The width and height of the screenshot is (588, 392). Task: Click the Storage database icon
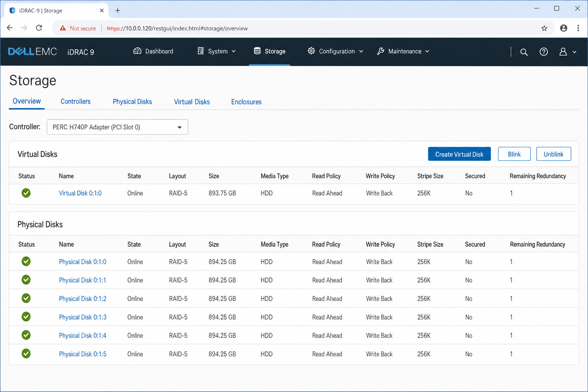click(257, 51)
